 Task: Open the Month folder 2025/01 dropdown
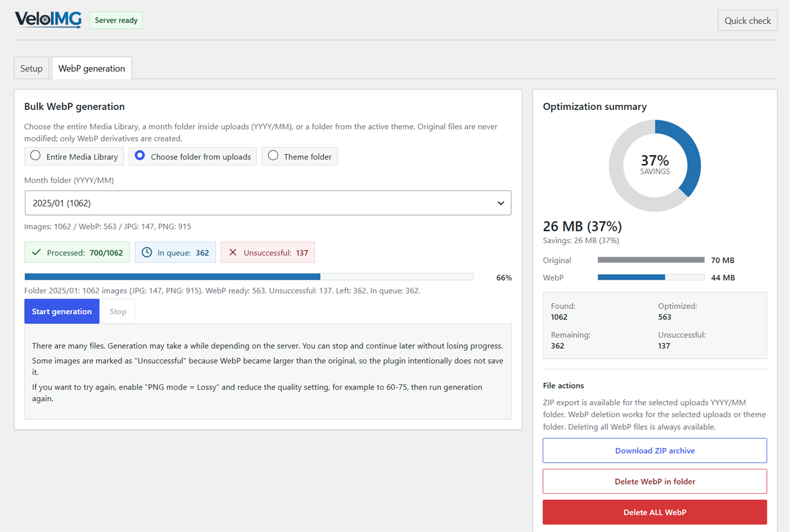coord(268,203)
